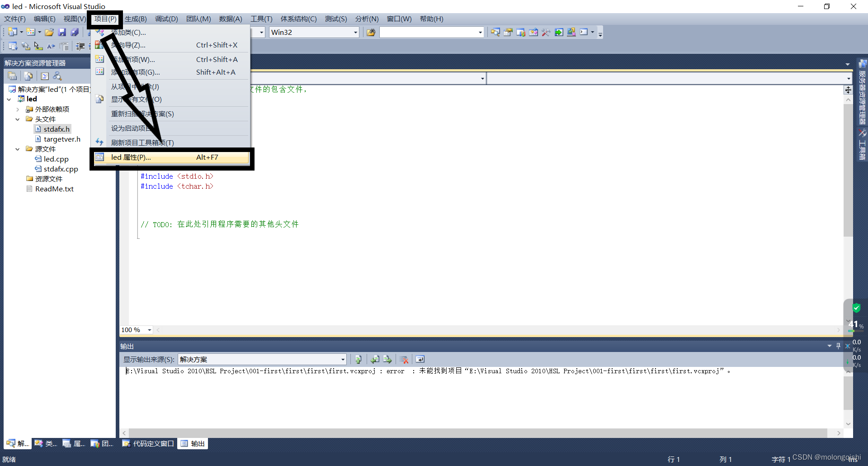Click View Class Diagram icon in Solution Explorer
Screen dimensions: 868x466
(57, 76)
